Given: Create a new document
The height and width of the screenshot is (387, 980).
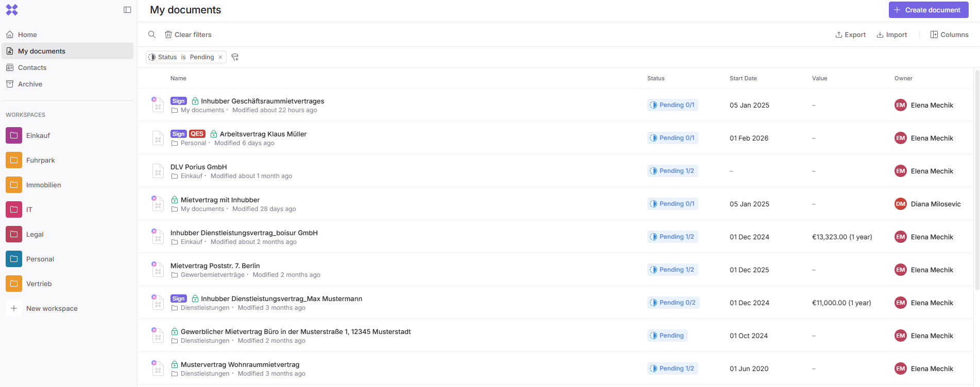Looking at the screenshot, I should tap(928, 10).
